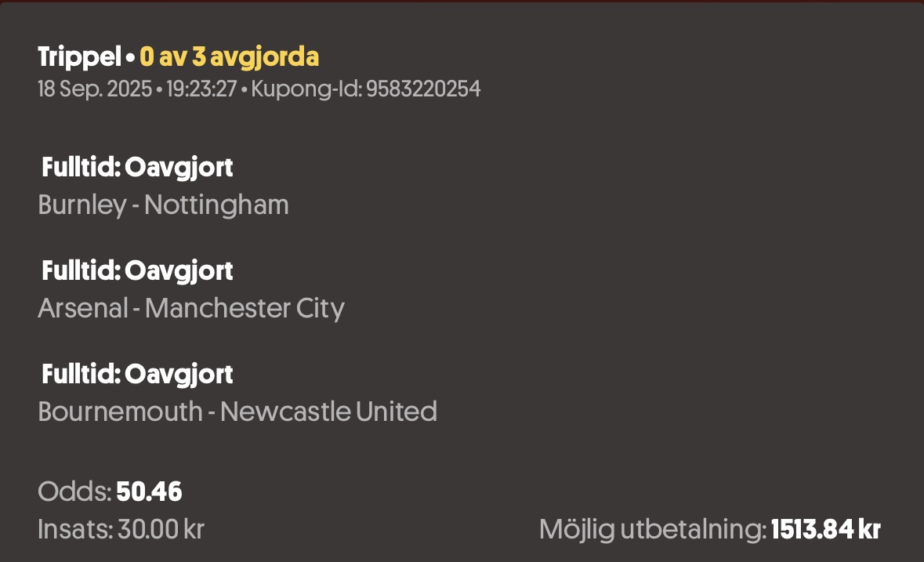924x562 pixels.
Task: Select the total odds value 50.46
Action: pyautogui.click(x=149, y=492)
